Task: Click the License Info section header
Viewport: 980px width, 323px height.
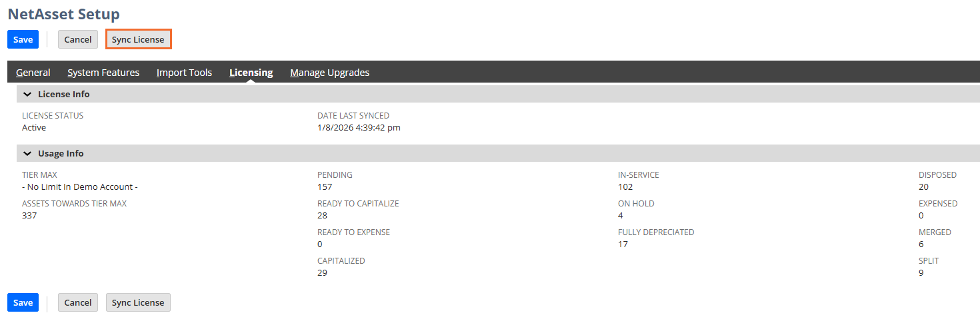Action: (x=64, y=95)
